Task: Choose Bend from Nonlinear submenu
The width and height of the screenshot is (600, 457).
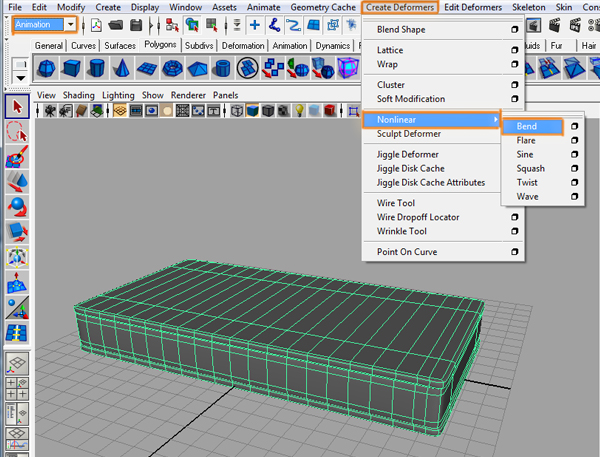Action: [x=532, y=126]
